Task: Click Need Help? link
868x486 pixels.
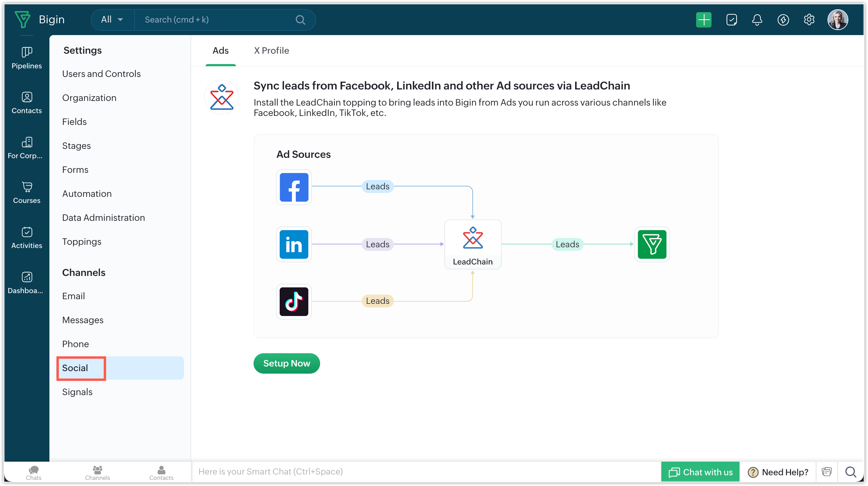Action: coord(778,472)
